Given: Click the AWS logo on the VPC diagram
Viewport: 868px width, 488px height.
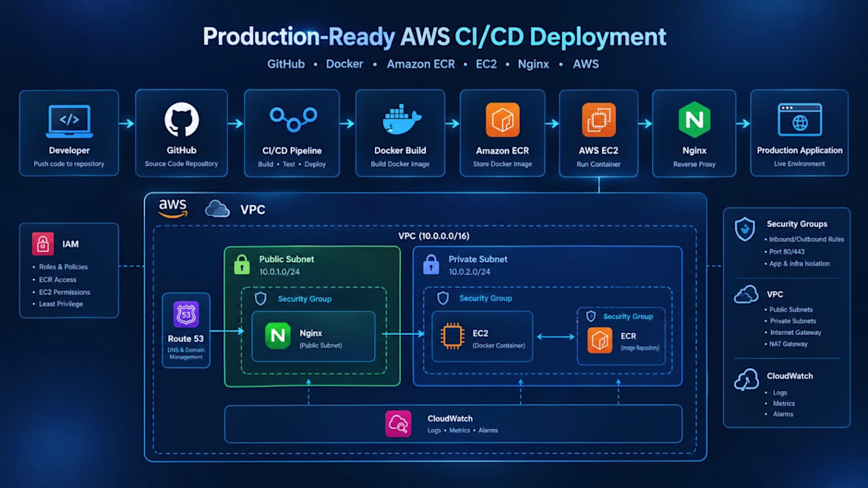Looking at the screenshot, I should [x=173, y=209].
